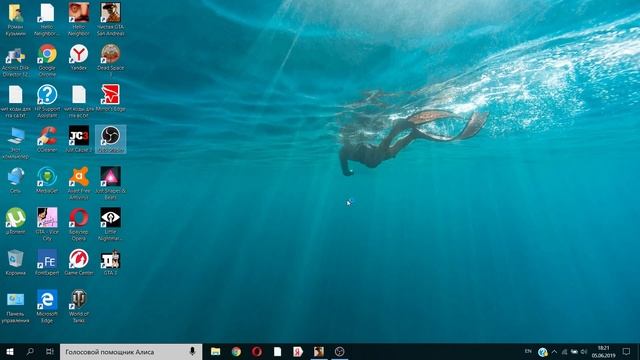This screenshot has width=640, height=360.
Task: Open the volume control in tray
Action: coord(584,351)
